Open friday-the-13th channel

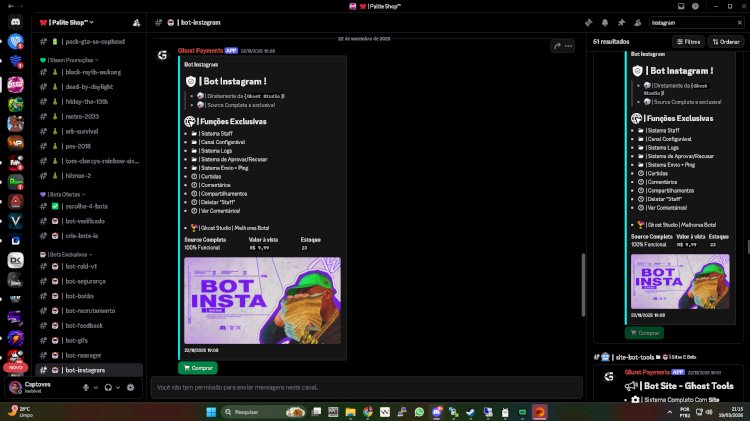point(89,101)
